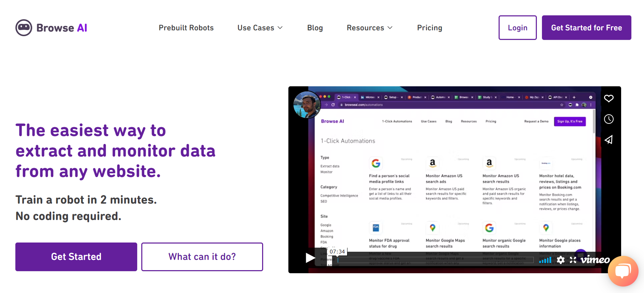
Task: Add video to Watch Later clock icon
Action: coord(609,119)
